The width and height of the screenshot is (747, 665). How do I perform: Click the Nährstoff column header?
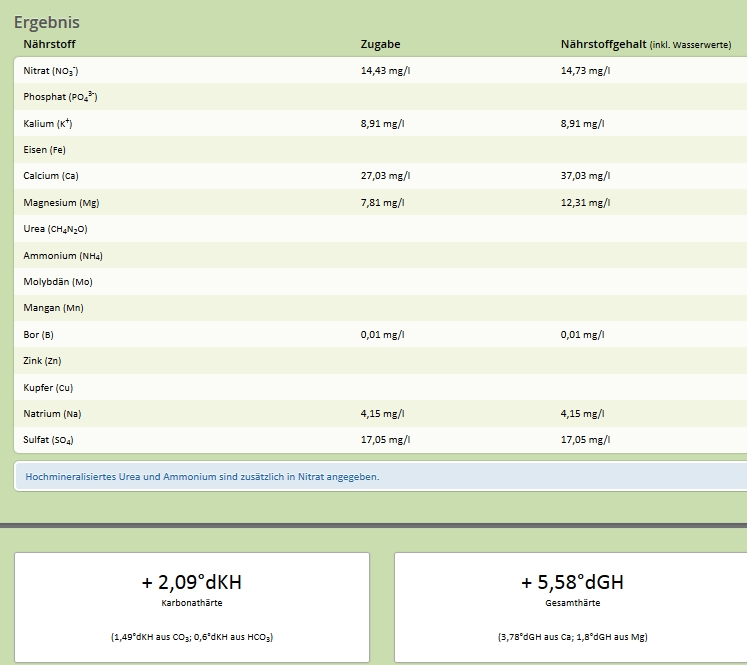pos(50,44)
